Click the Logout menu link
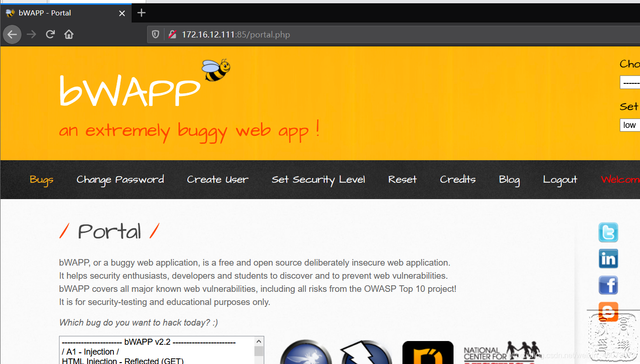Screen dimensions: 640x364 click(x=560, y=180)
